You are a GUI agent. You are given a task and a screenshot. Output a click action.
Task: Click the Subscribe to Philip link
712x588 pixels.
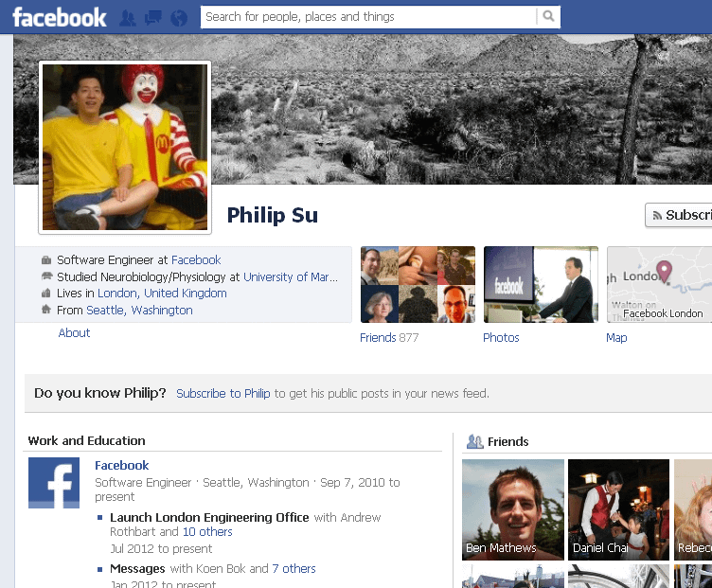[x=222, y=393]
